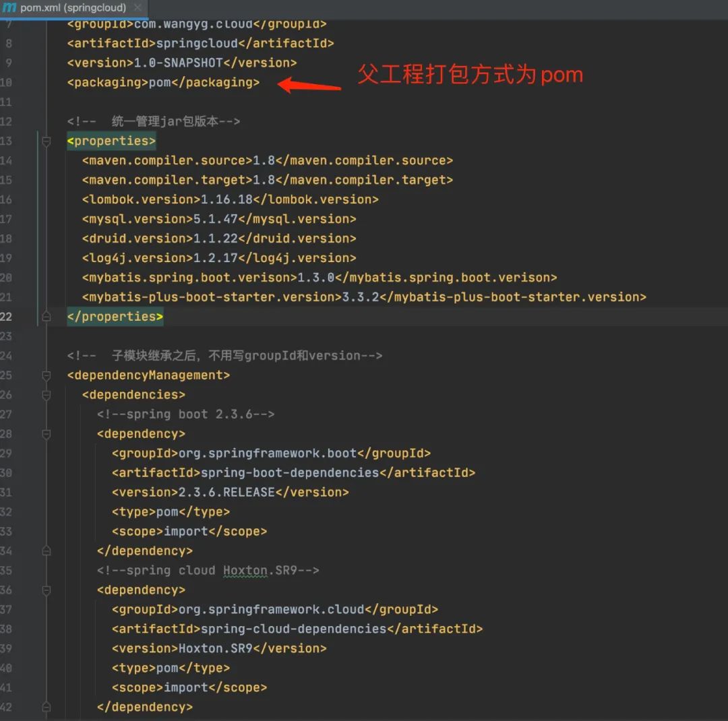Fold the spring-boot dependency at line 28
Viewport: 728px width, 721px height.
pyautogui.click(x=46, y=434)
